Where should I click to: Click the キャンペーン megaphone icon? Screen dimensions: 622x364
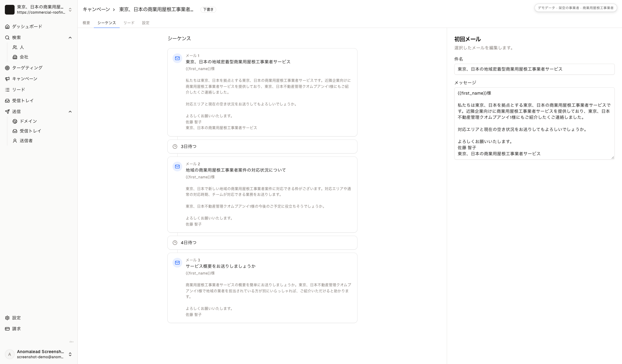(7, 79)
